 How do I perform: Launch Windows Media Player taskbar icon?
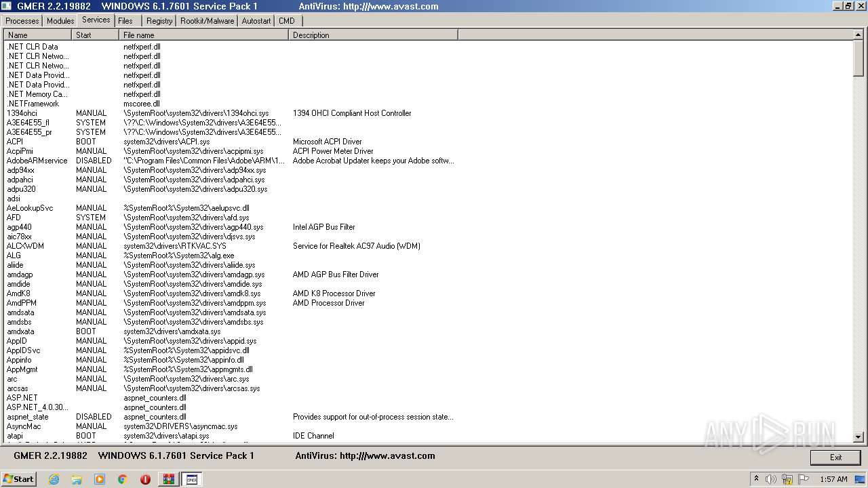tap(100, 479)
